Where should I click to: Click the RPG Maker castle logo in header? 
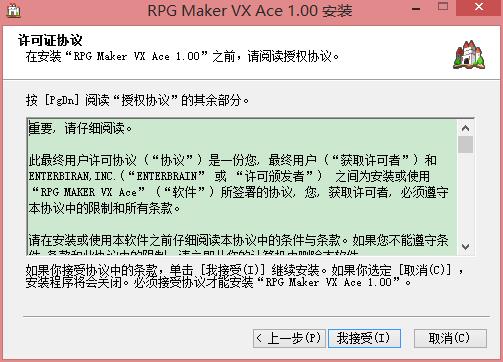coord(469,54)
